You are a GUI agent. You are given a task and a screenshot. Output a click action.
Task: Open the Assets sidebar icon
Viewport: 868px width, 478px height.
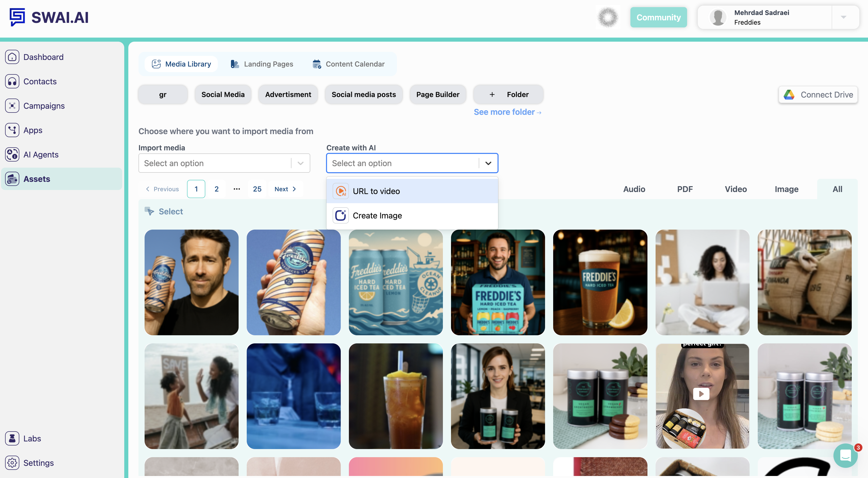click(x=12, y=179)
